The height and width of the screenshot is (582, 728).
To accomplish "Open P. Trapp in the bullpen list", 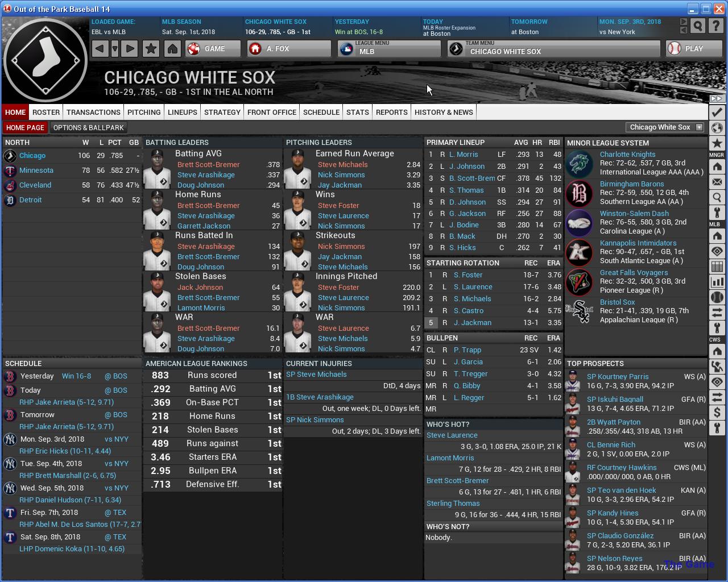I will click(468, 350).
